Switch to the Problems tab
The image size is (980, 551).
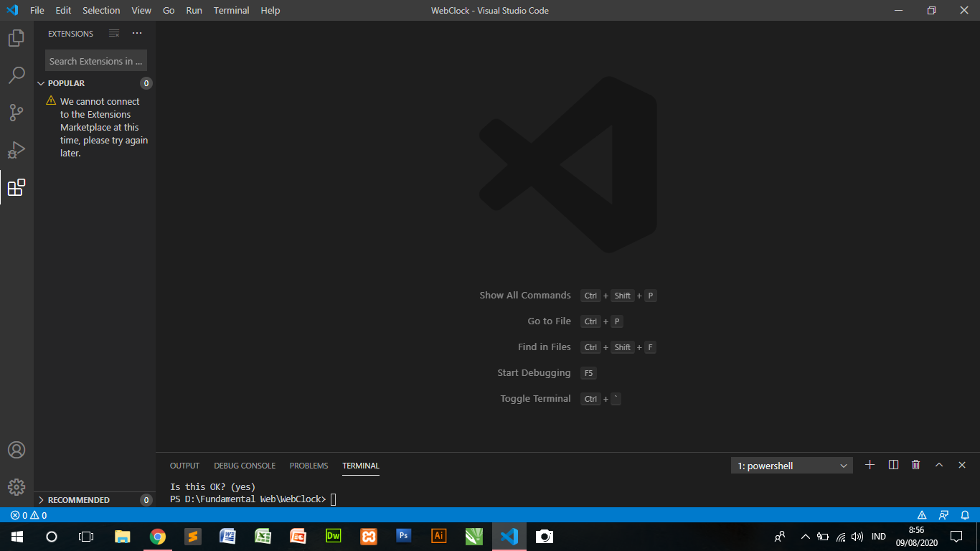pos(308,465)
